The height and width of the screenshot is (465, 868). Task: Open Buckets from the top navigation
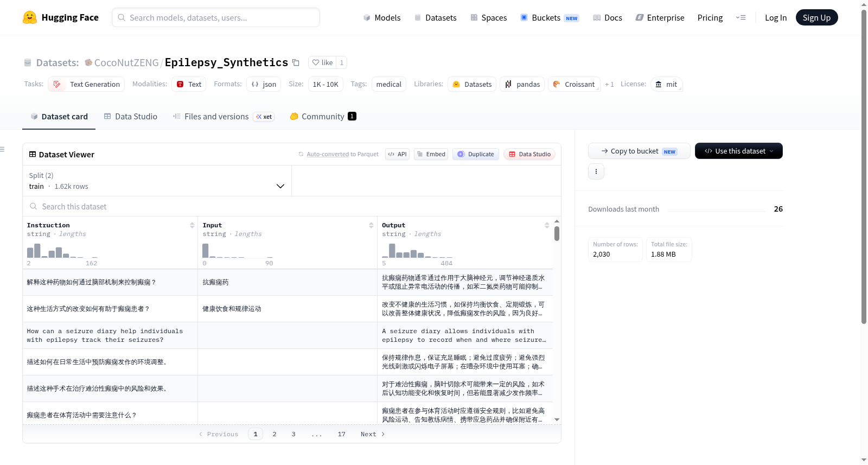(550, 18)
